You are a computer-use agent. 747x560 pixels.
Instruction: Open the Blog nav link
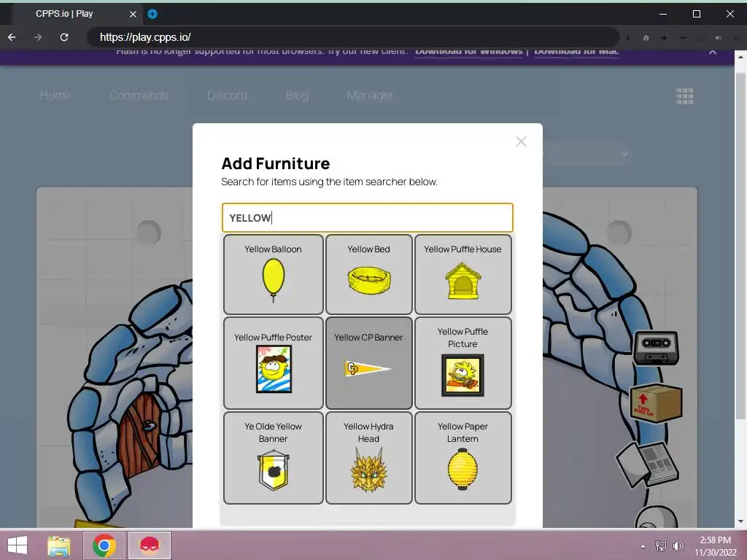click(297, 96)
